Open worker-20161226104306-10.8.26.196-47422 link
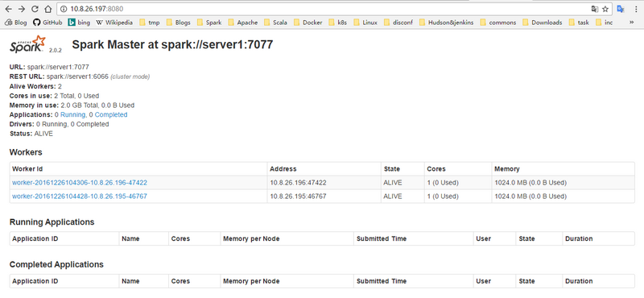Screen dimensions: 644x298 point(80,183)
